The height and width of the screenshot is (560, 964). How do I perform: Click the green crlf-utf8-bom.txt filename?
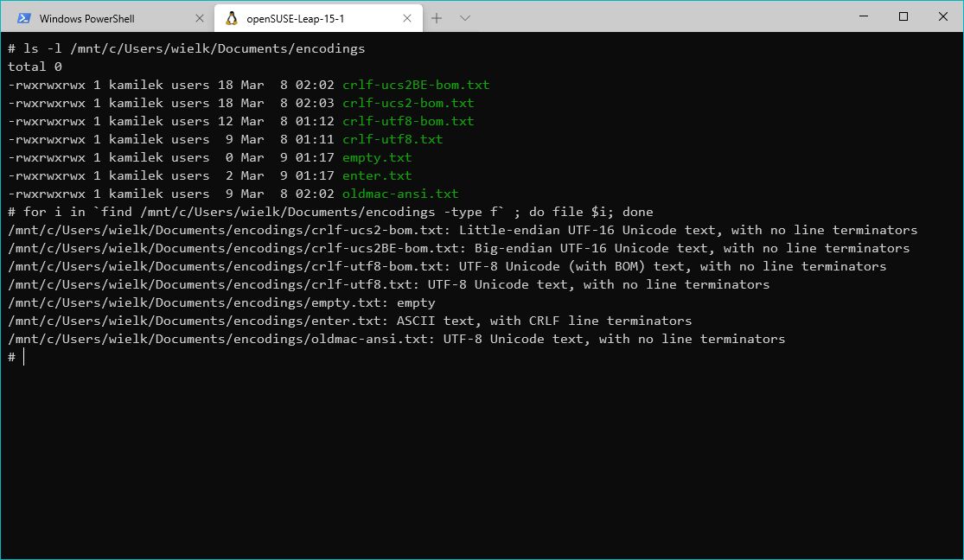pyautogui.click(x=408, y=121)
